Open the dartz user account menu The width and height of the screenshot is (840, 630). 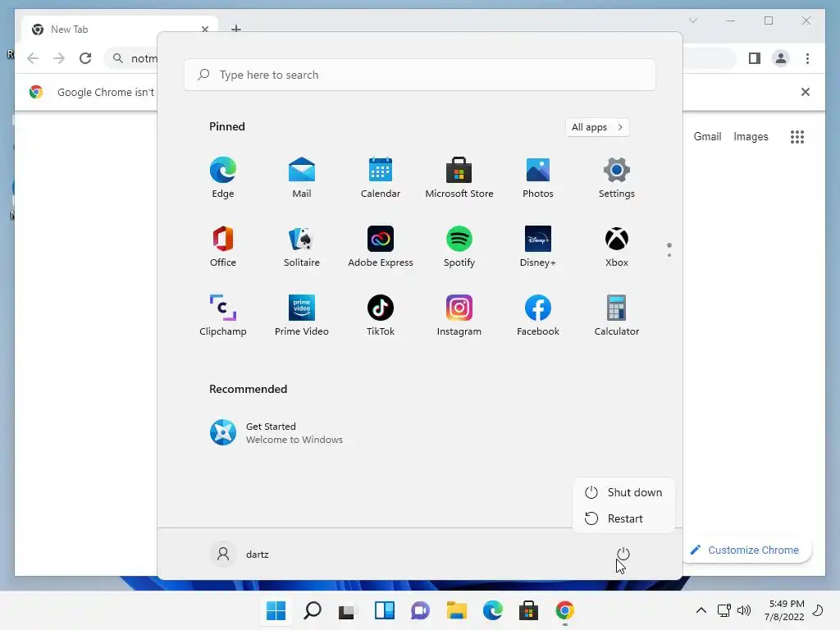tap(240, 554)
